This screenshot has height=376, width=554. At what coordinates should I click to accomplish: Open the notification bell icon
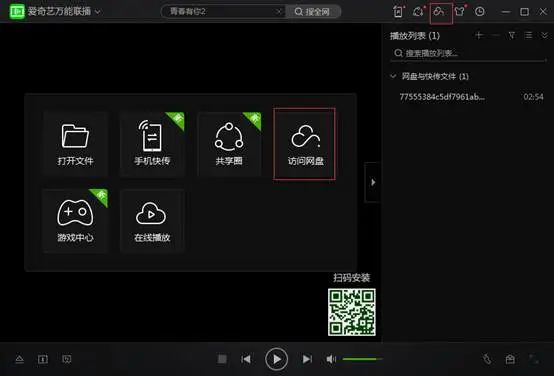[418, 12]
